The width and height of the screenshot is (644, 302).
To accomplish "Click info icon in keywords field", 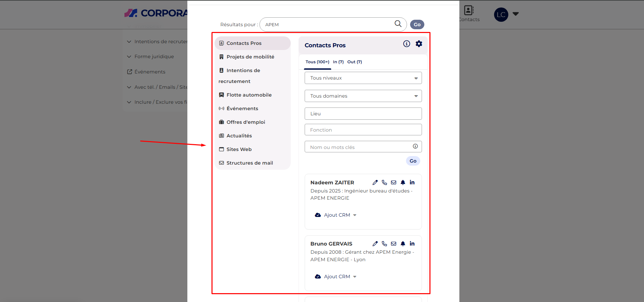I will pos(415,146).
